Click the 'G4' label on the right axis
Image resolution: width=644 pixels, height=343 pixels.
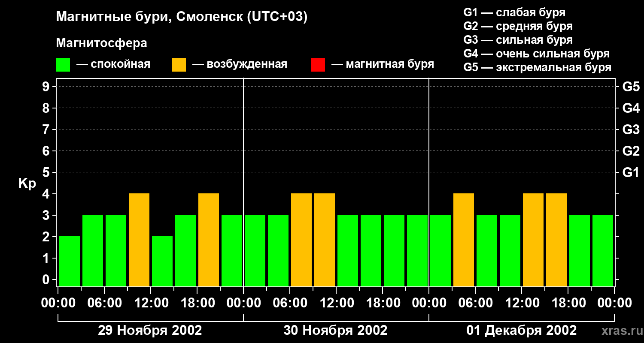coord(631,108)
